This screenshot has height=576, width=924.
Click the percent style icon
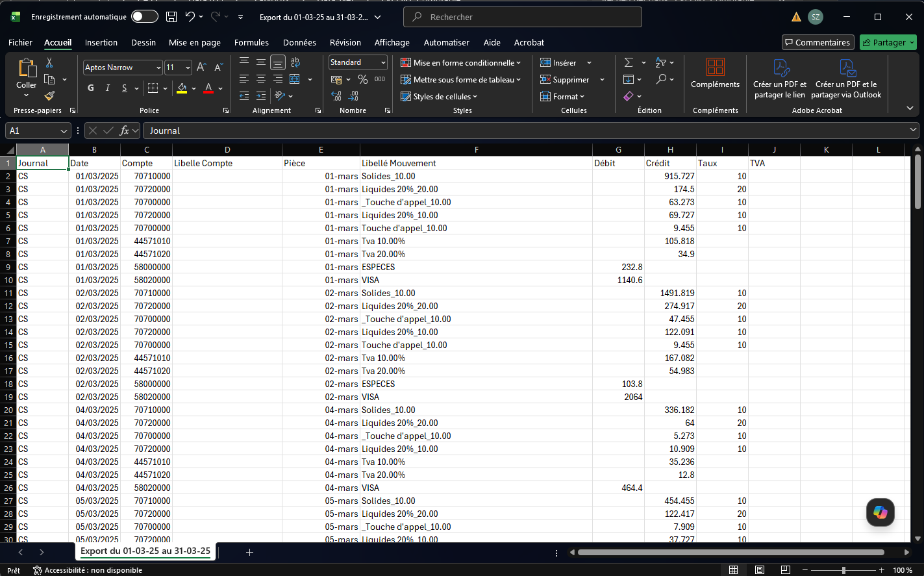(x=362, y=79)
